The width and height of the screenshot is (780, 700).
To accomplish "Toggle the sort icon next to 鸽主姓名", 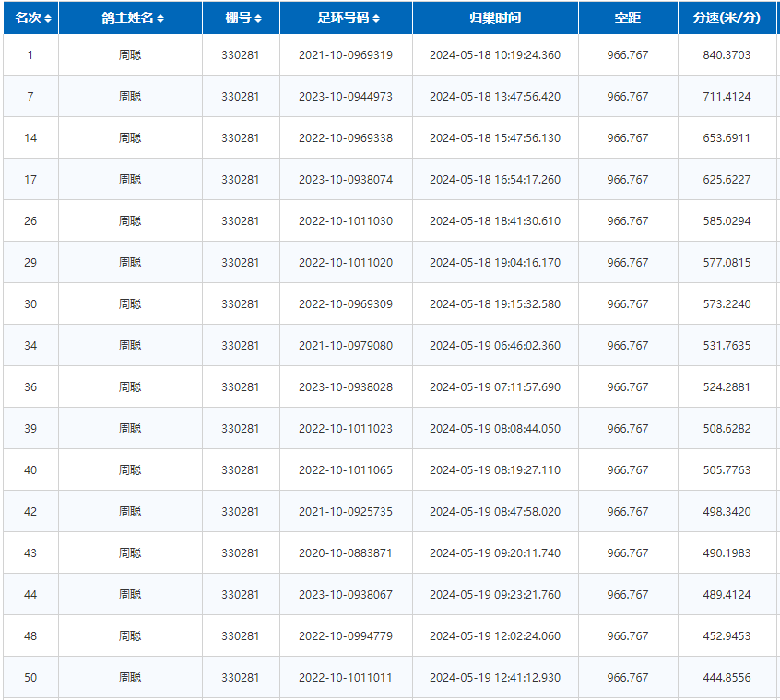I will 160,18.
